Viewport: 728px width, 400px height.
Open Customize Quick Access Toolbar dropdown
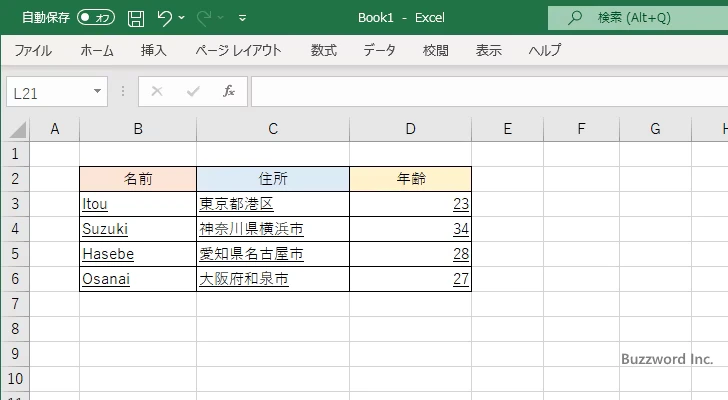(x=242, y=18)
